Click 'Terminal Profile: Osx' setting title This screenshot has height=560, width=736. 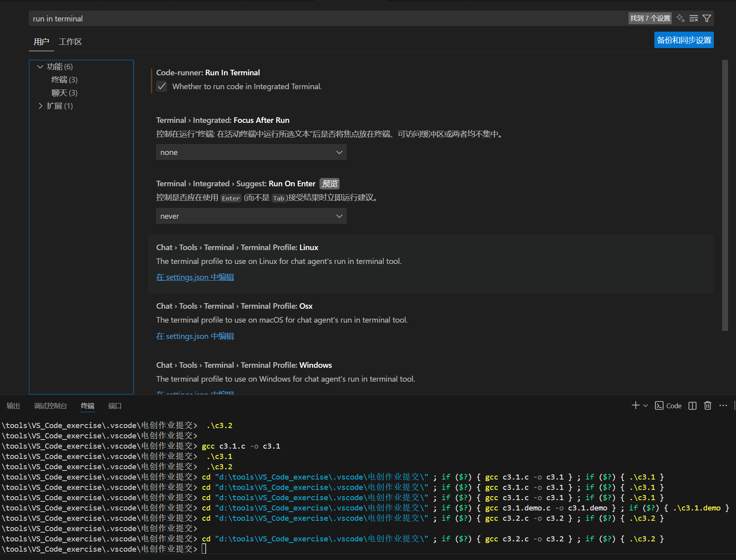point(234,306)
